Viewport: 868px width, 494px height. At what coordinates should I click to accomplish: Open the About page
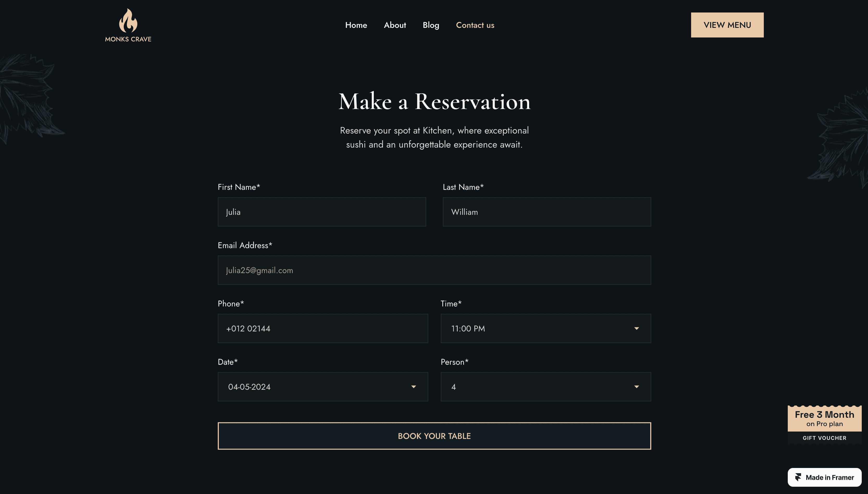(395, 25)
